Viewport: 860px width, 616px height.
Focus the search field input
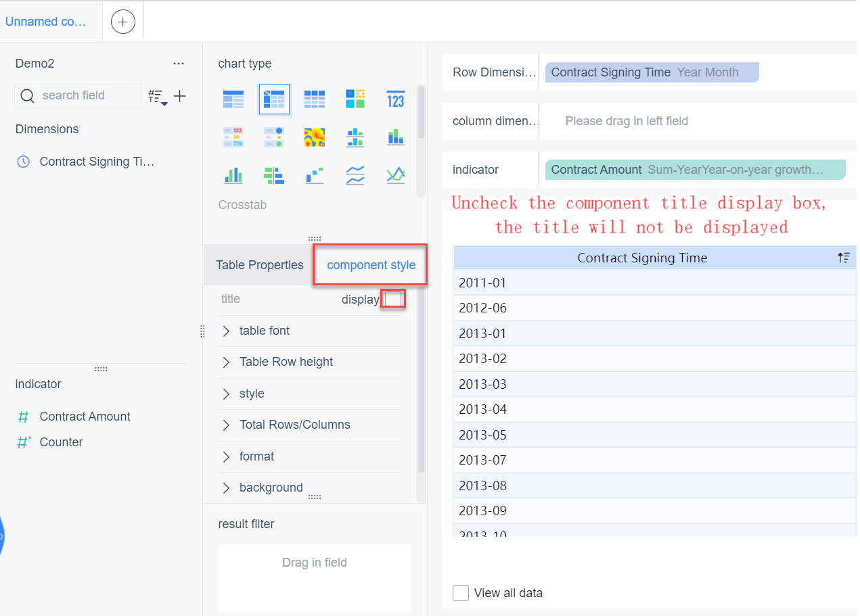[x=78, y=96]
